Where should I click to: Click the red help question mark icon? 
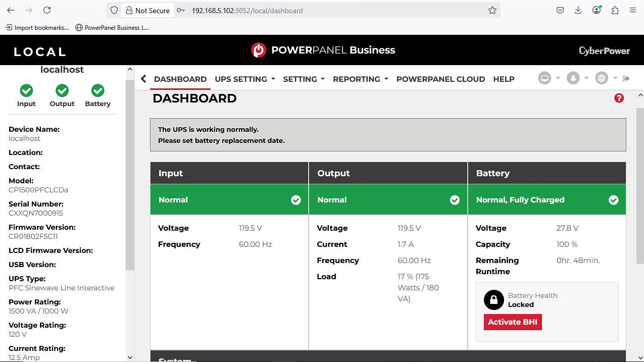[x=619, y=98]
